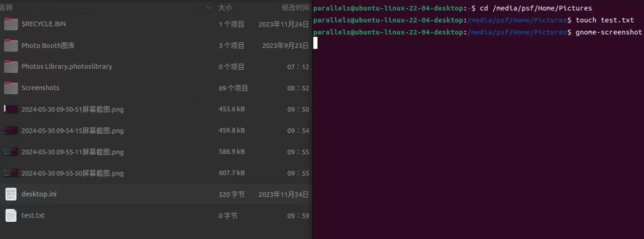Select the Photo Booth图库 folder icon
This screenshot has height=239, width=644.
point(11,46)
